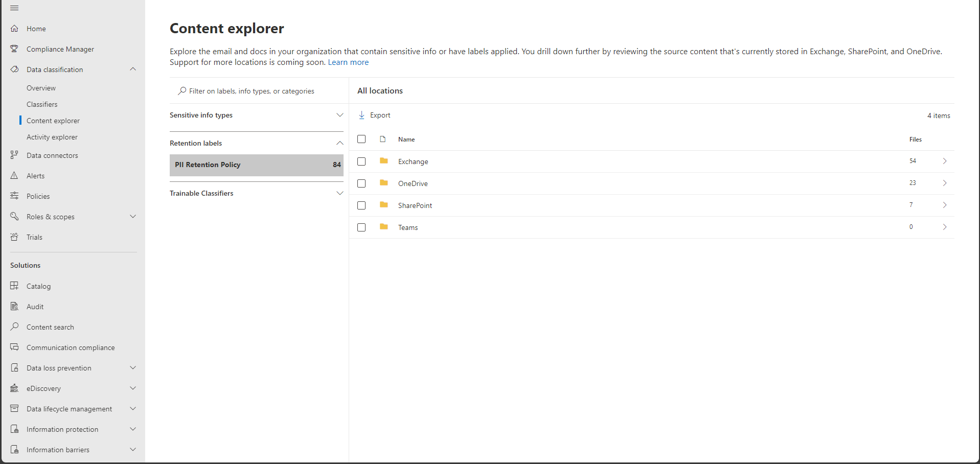Open the Activity explorer submenu item
Screen dimensions: 980x464
(52, 137)
